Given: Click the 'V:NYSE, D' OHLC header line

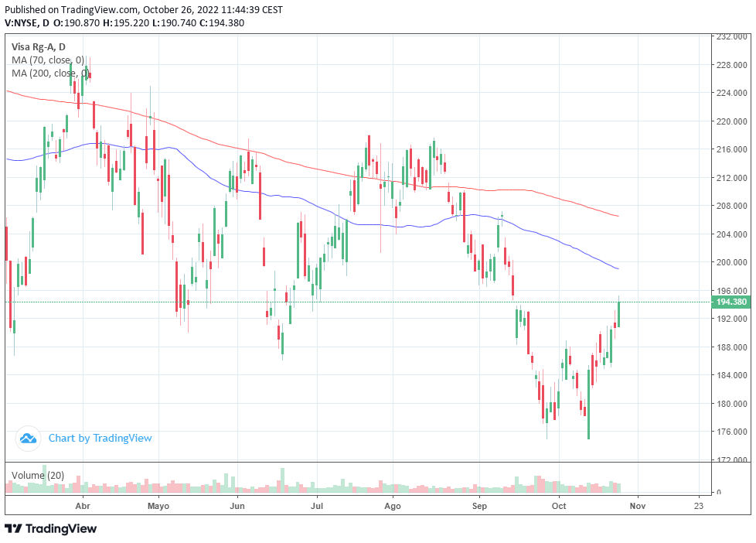Looking at the screenshot, I should pyautogui.click(x=124, y=23).
